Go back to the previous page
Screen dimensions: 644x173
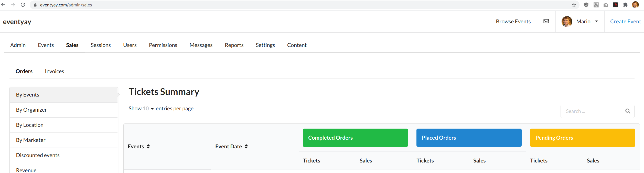click(4, 5)
